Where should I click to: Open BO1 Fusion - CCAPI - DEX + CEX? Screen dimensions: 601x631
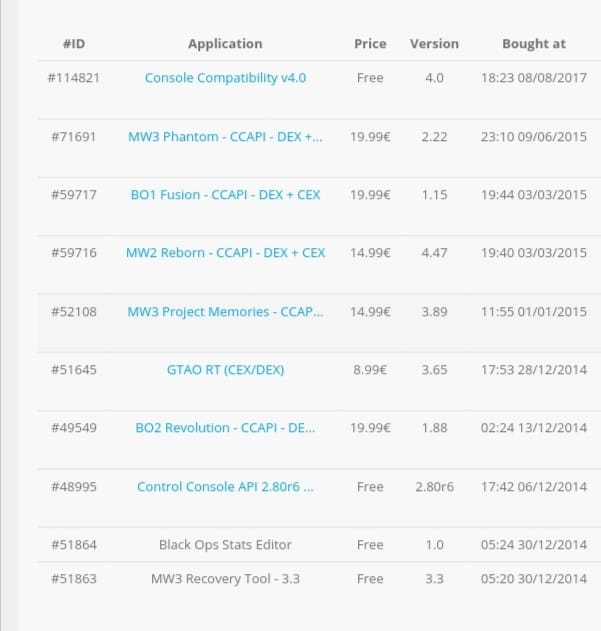225,195
